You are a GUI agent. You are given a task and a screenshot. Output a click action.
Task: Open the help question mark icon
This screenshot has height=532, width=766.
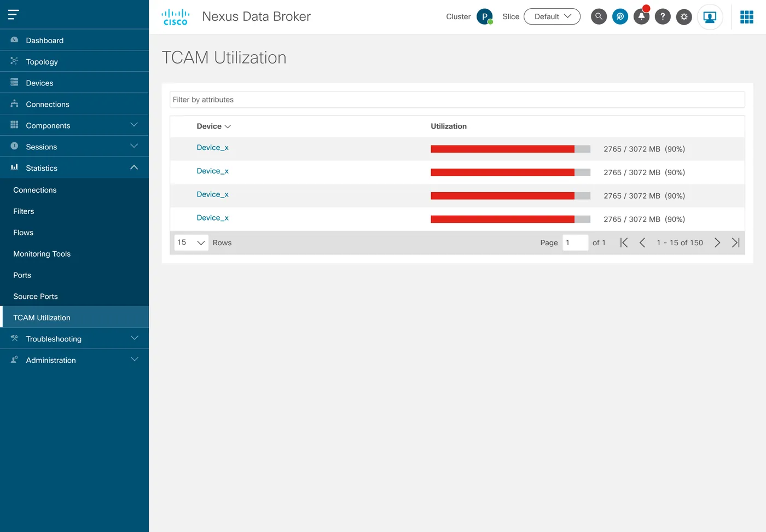click(x=663, y=16)
